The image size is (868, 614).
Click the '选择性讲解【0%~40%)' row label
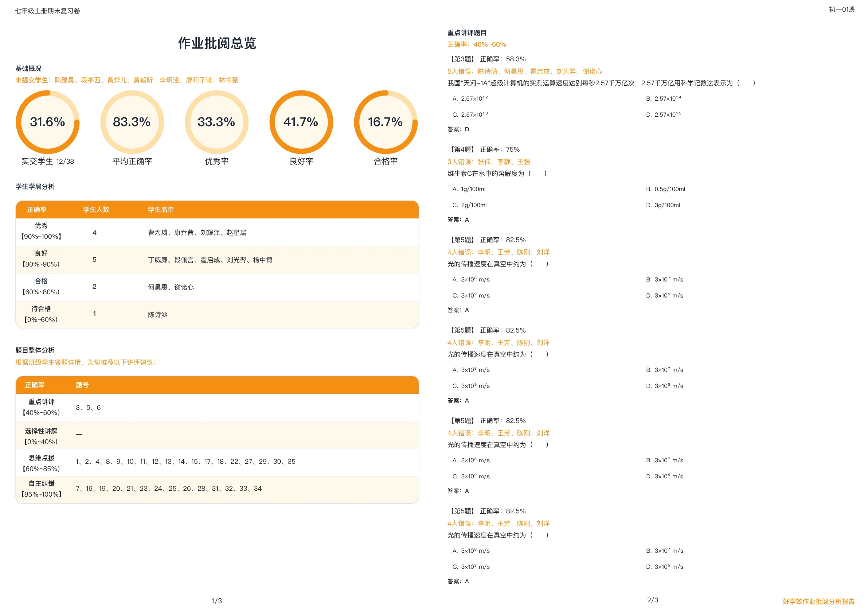click(x=41, y=436)
